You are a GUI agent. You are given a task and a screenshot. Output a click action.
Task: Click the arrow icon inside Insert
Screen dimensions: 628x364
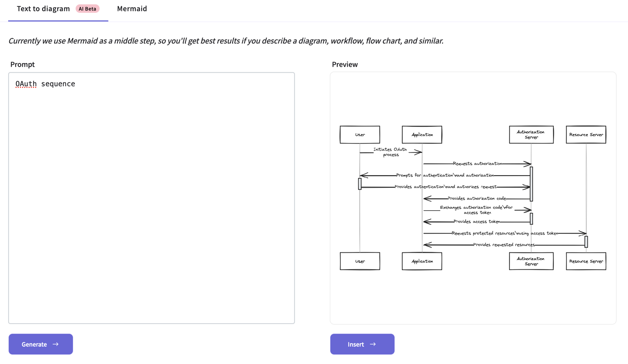pyautogui.click(x=373, y=344)
